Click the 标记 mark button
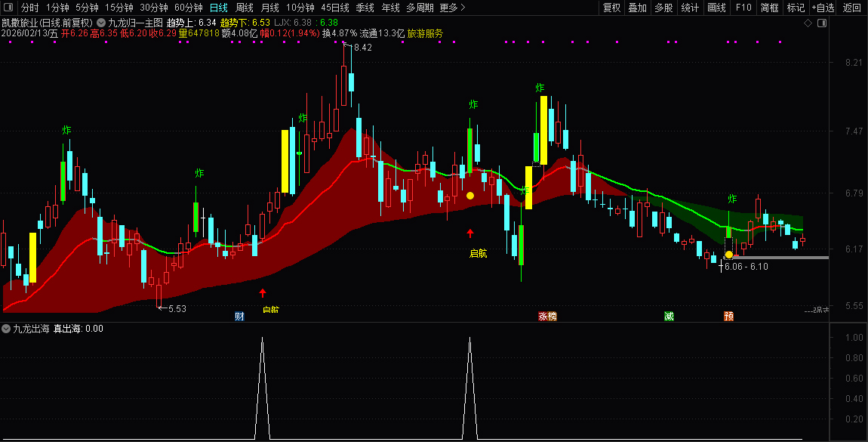This screenshot has height=442, width=868. pos(796,8)
